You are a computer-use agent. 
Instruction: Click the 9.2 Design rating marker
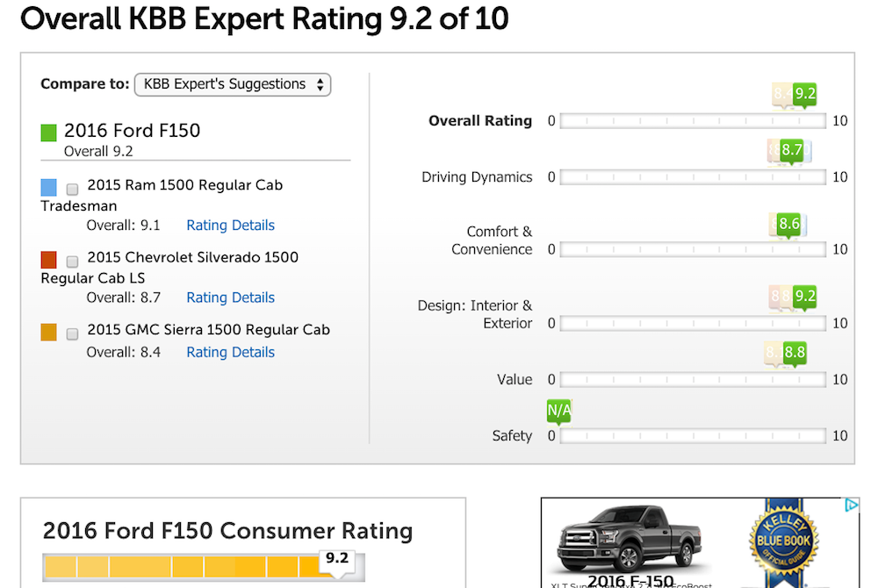point(804,297)
